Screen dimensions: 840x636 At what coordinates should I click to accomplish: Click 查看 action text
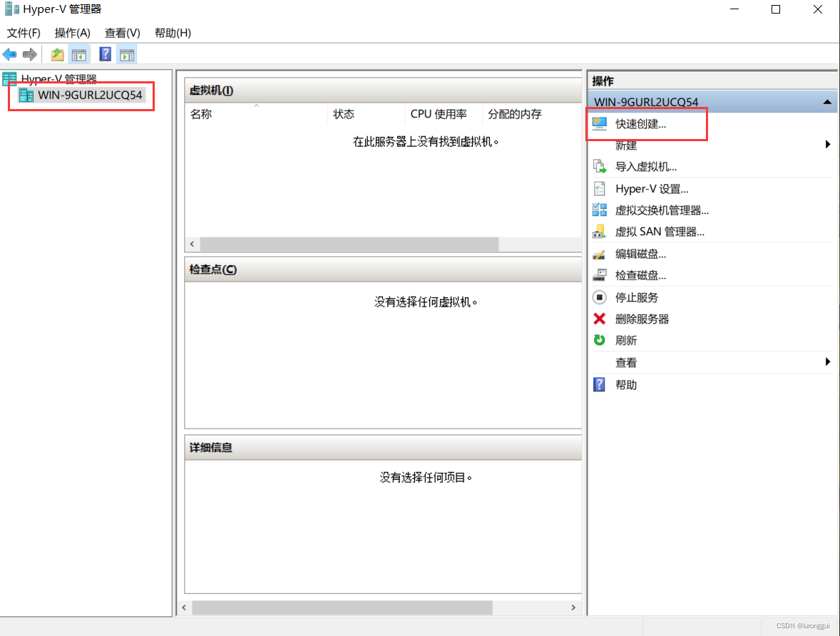coord(625,363)
